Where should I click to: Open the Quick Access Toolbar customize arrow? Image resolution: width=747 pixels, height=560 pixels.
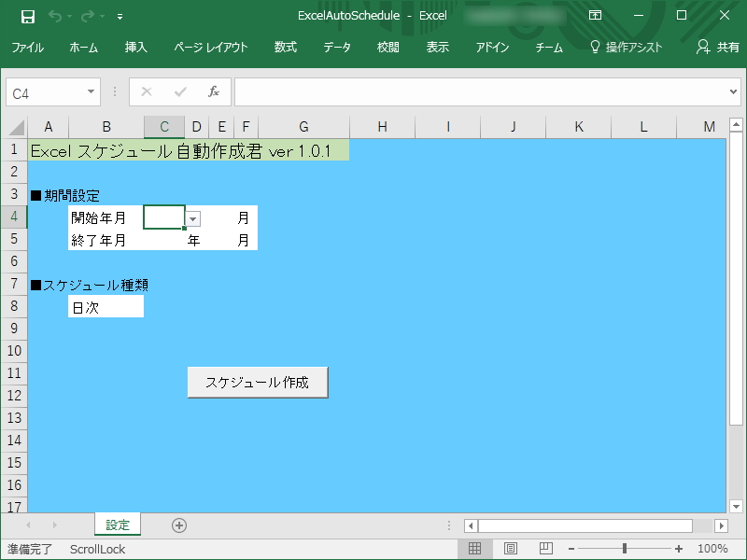pyautogui.click(x=120, y=17)
